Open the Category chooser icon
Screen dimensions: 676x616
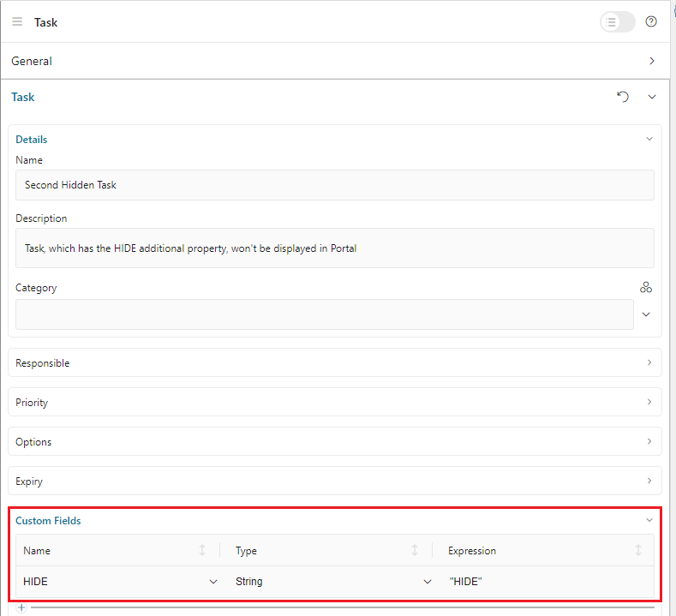point(646,288)
